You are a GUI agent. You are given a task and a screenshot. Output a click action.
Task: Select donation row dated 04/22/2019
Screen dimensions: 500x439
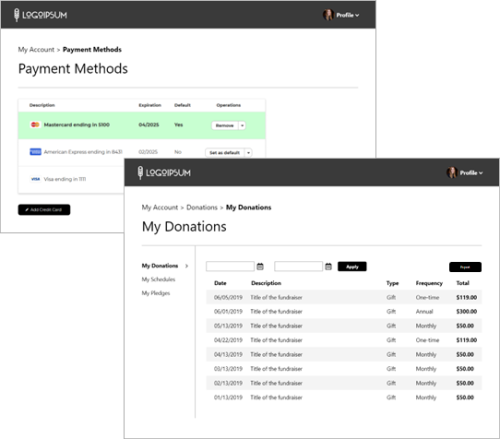[344, 340]
